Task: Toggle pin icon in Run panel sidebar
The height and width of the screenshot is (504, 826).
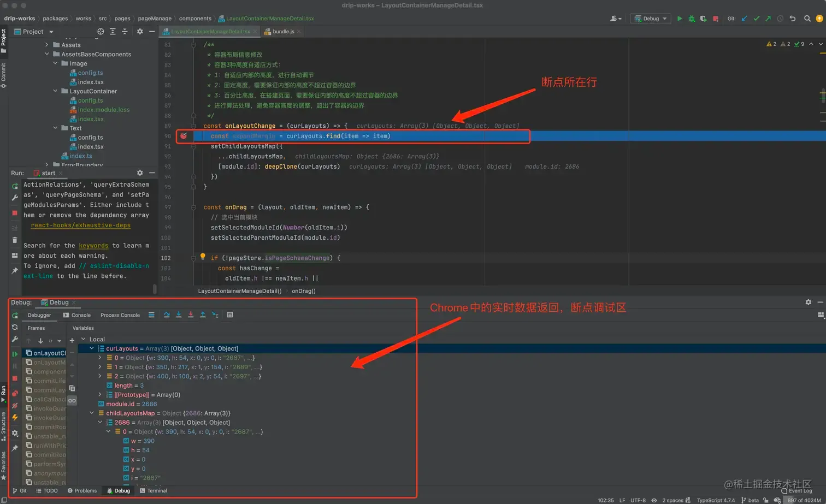Action: click(15, 271)
